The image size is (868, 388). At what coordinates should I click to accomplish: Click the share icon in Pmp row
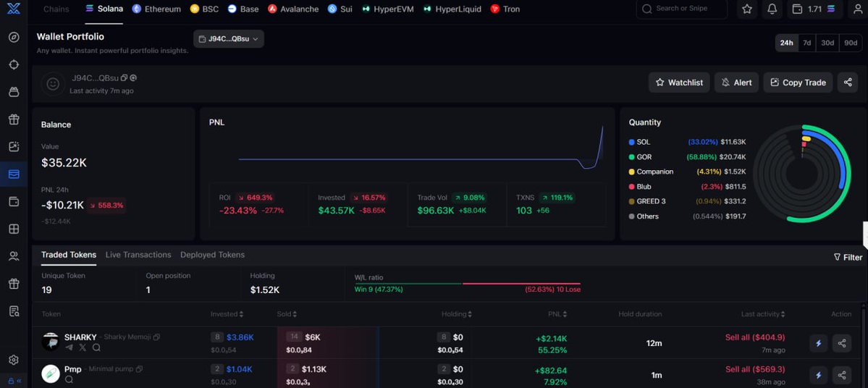[x=842, y=375]
